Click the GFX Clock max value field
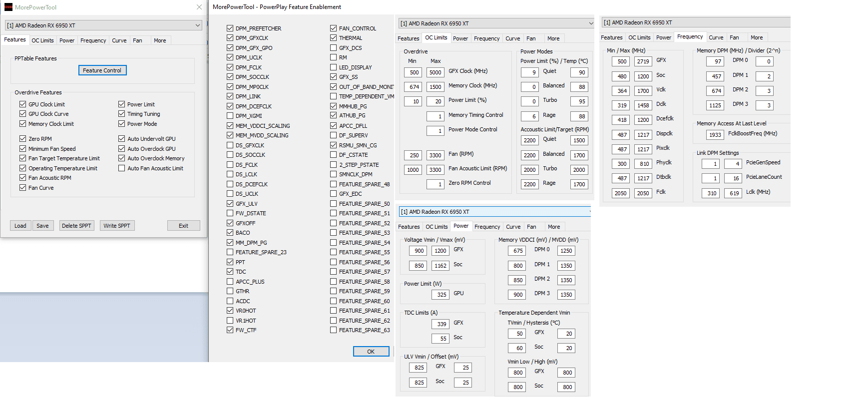Screen dimensions: 868x420 tap(435, 72)
